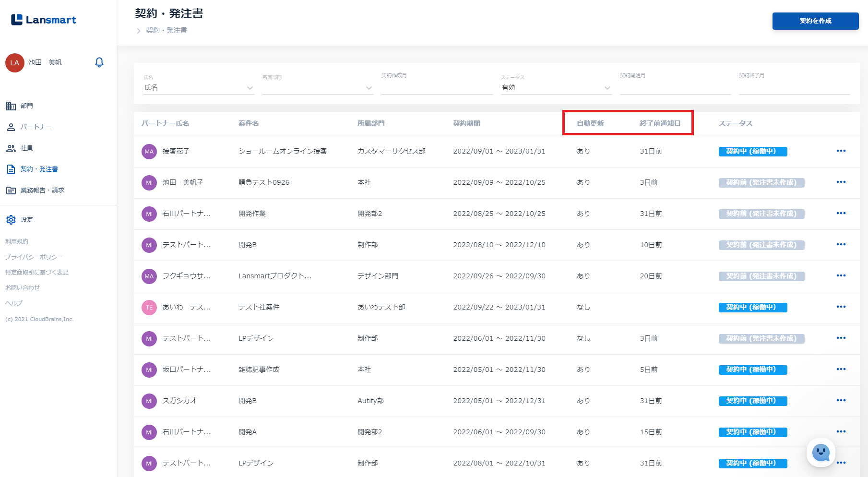Select 社員 in the sidebar menu
Viewport: 868px width, 477px height.
point(26,148)
